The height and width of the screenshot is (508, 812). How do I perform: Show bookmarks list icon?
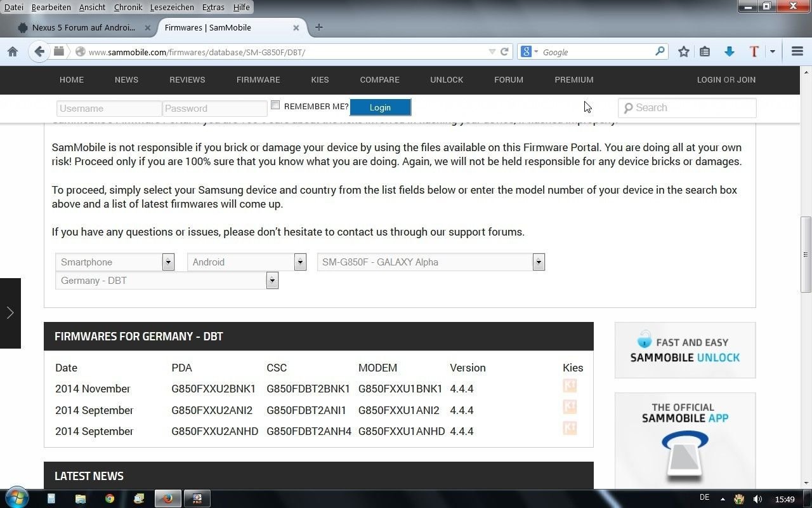(x=705, y=52)
